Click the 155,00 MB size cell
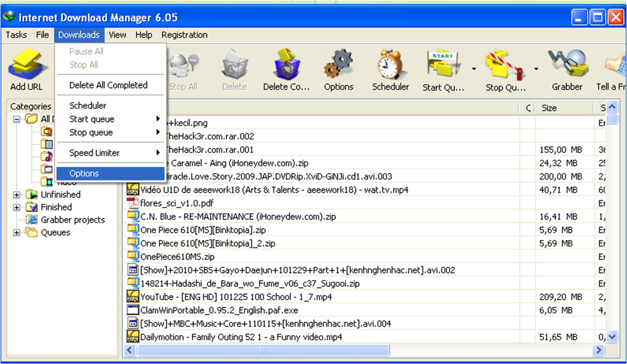This screenshot has height=364, width=627. coord(560,150)
